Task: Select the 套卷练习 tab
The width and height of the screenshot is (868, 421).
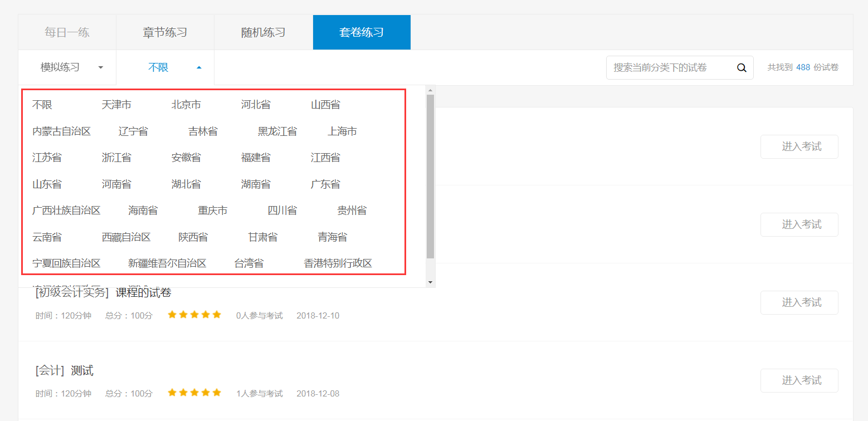Action: pyautogui.click(x=362, y=32)
